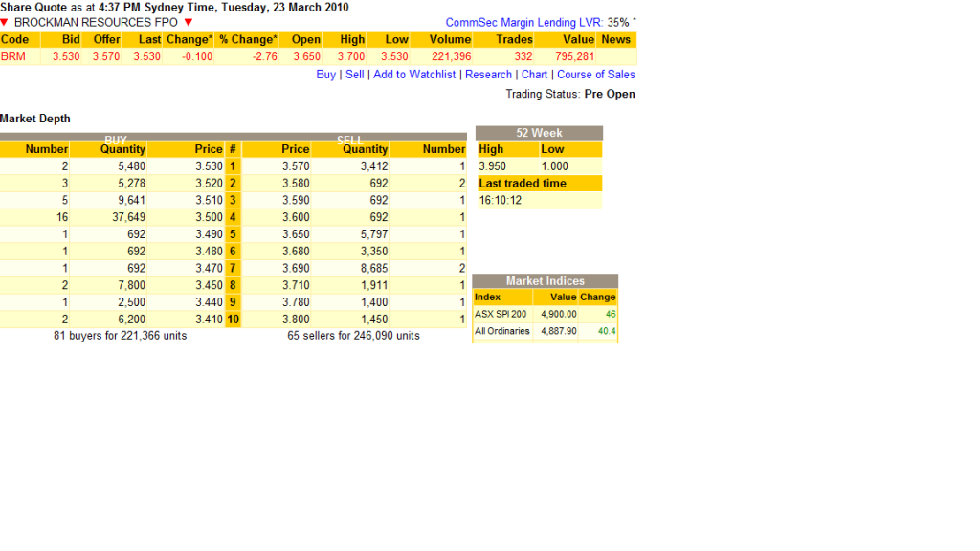Click the sell price 3.570
Image resolution: width=980 pixels, height=551 pixels.
coord(296,166)
